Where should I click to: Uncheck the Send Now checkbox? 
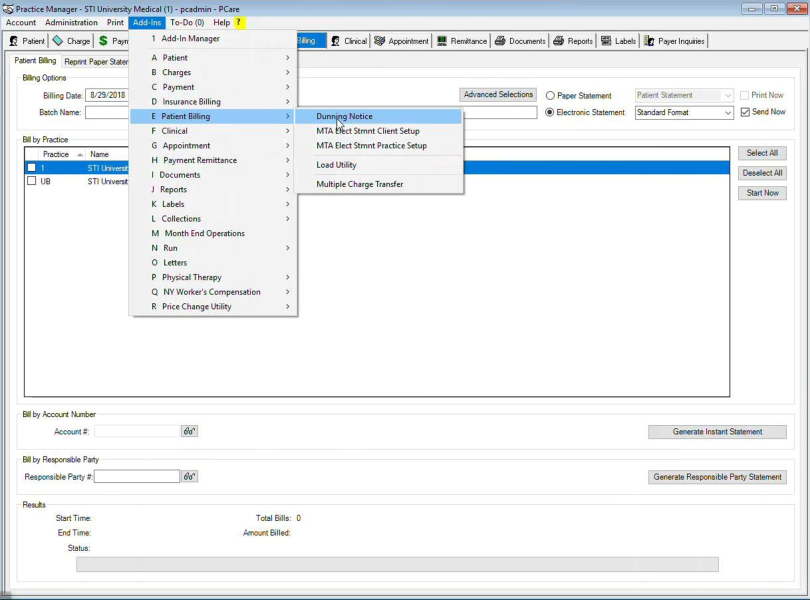coord(745,112)
